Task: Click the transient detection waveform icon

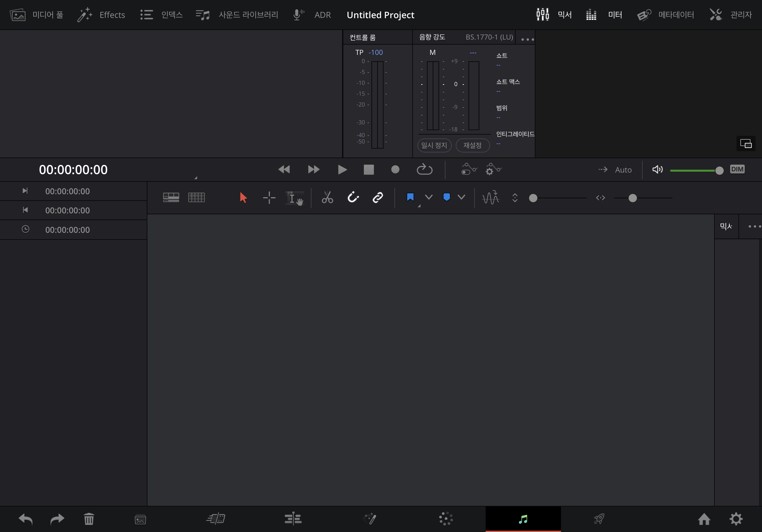Action: coord(490,198)
